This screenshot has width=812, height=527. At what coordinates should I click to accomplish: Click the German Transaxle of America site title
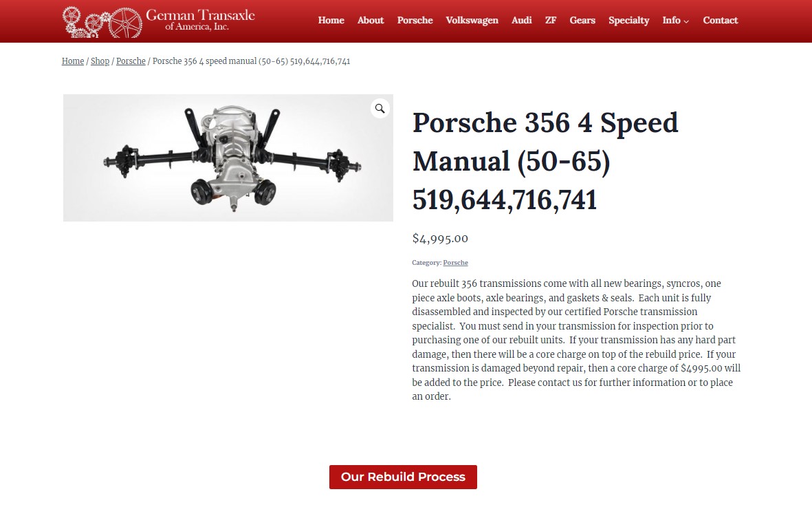click(x=200, y=20)
